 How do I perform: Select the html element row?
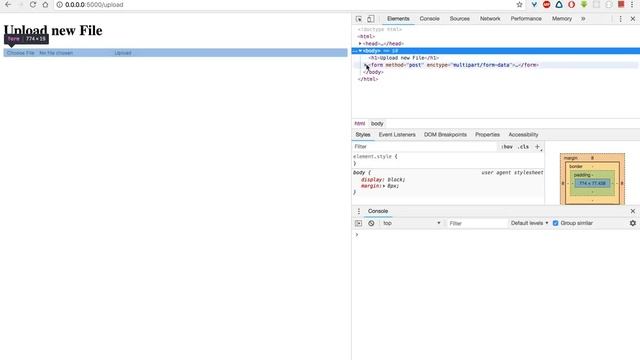366,36
